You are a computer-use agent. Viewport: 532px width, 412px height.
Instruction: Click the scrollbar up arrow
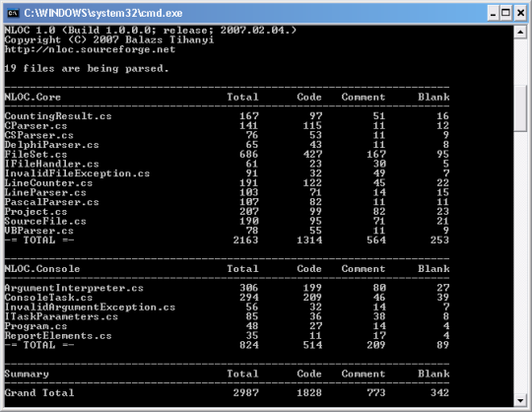point(520,33)
